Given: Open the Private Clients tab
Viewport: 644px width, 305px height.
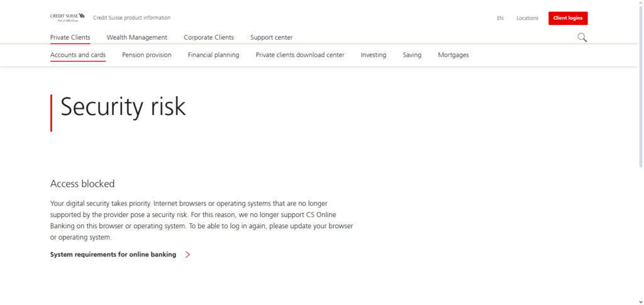Looking at the screenshot, I should 70,38.
